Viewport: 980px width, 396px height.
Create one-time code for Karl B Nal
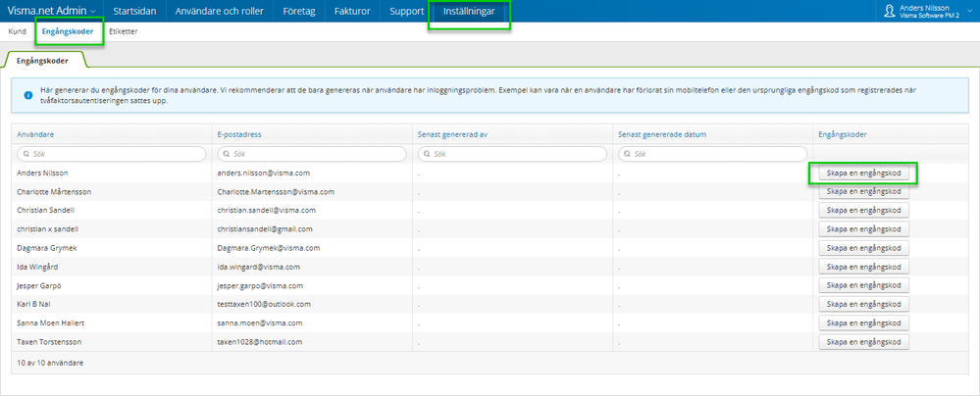[x=863, y=304]
